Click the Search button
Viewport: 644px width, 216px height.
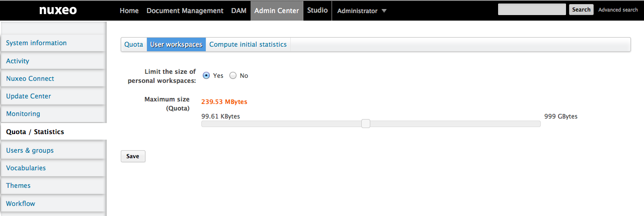[581, 10]
